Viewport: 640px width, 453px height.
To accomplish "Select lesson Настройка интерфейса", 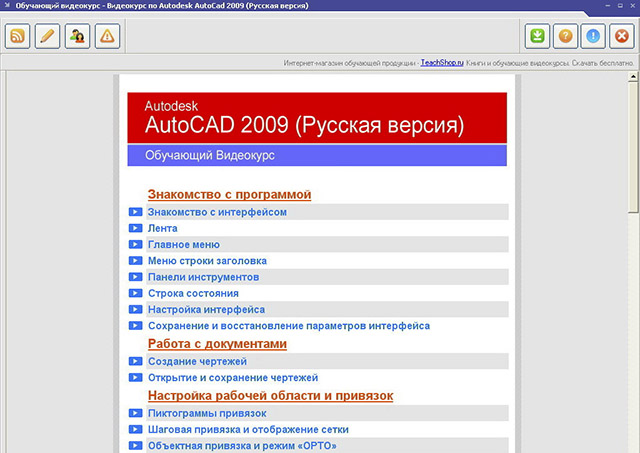I will 206,310.
